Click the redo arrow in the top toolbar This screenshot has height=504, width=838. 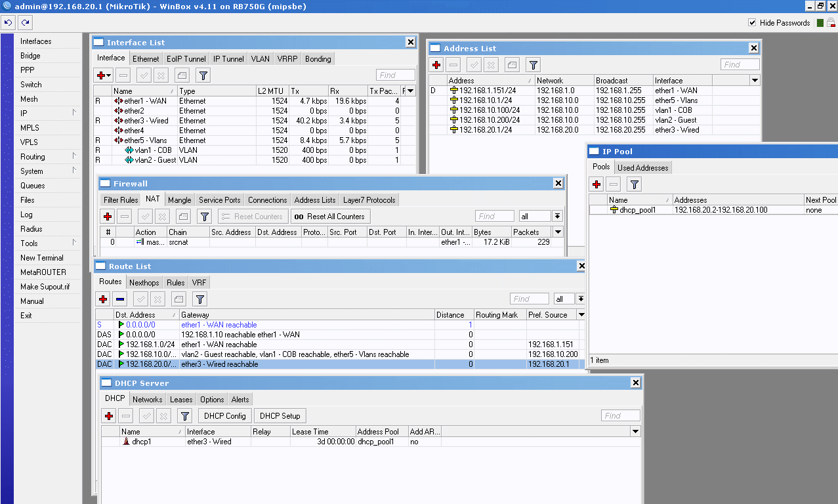(x=25, y=22)
